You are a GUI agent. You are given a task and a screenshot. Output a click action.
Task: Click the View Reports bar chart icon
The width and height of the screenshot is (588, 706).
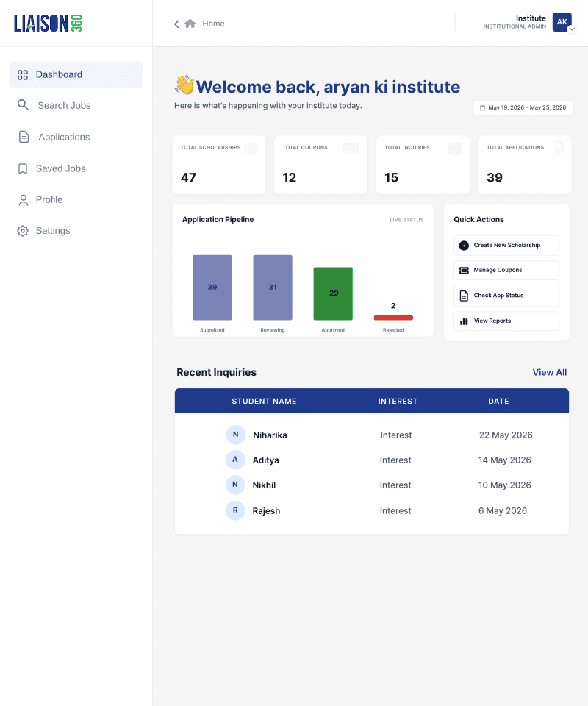pos(464,321)
